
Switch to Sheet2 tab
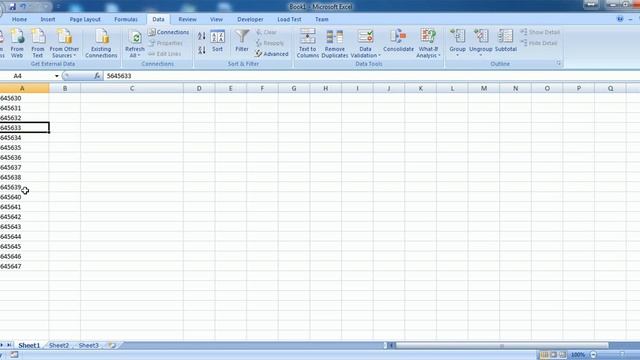[59, 345]
